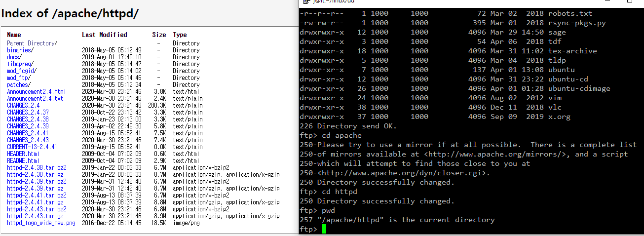
Task: Click the 'cd httpd' command line
Action: pos(328,192)
